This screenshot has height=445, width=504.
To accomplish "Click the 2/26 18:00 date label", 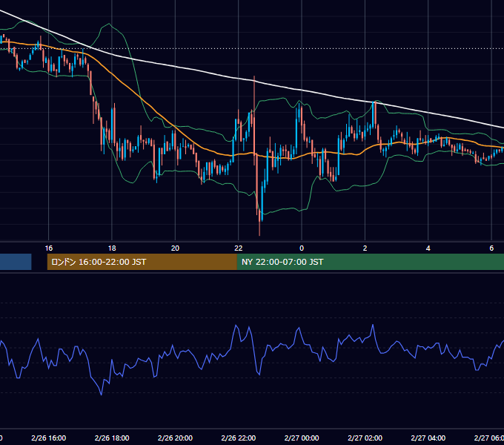I will [112, 438].
